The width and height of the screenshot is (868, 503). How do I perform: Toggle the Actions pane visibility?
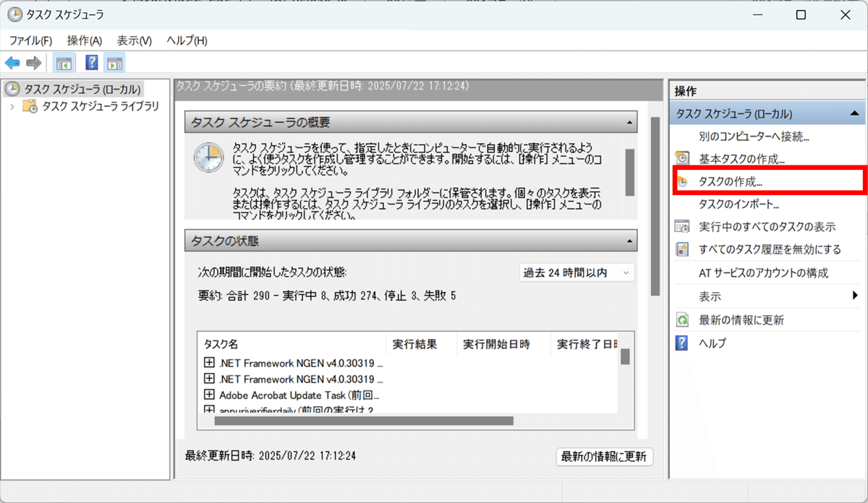pyautogui.click(x=116, y=62)
